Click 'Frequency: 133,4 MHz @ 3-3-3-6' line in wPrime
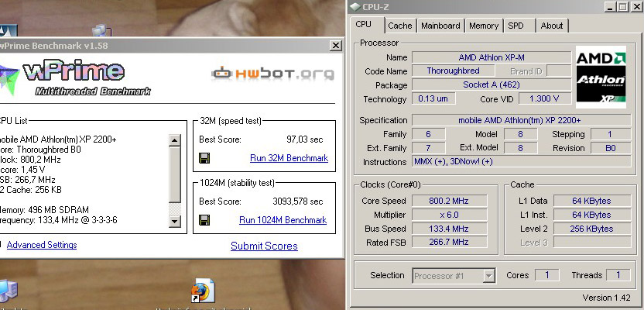 tap(59, 220)
